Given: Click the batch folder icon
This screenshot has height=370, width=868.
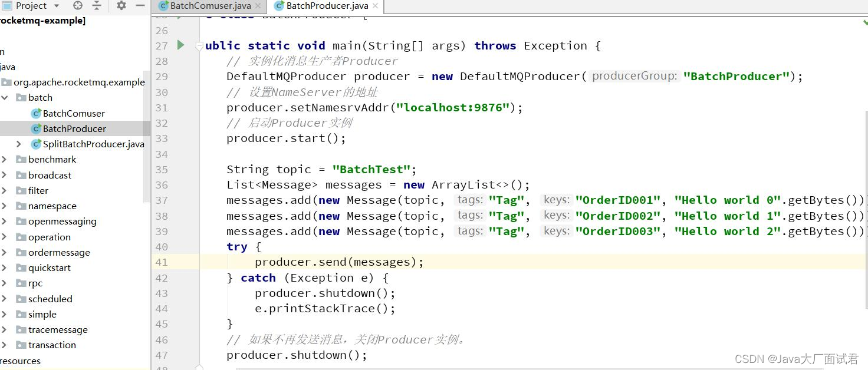Looking at the screenshot, I should coord(21,98).
